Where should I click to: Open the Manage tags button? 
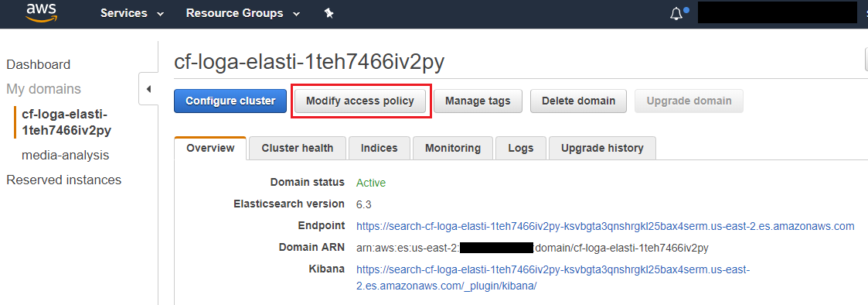478,101
